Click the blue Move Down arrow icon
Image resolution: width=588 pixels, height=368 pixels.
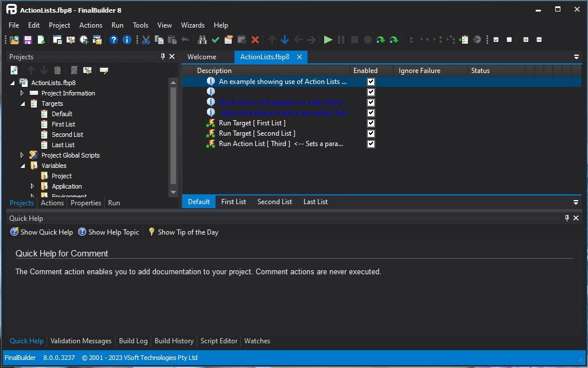point(285,40)
